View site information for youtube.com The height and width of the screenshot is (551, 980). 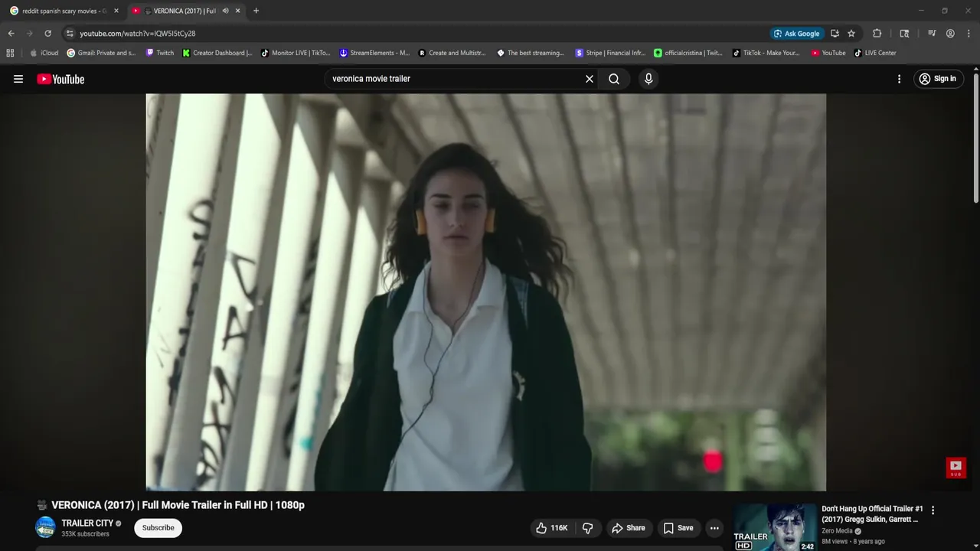(70, 34)
